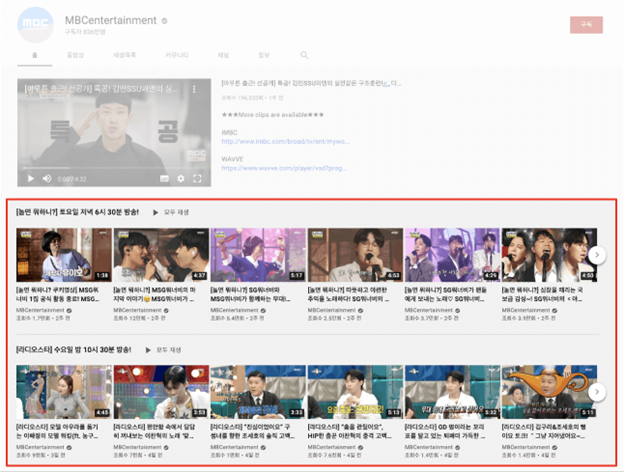The width and height of the screenshot is (624, 472).
Task: Open the 4:37 duration video thumbnail
Action: pyautogui.click(x=161, y=255)
